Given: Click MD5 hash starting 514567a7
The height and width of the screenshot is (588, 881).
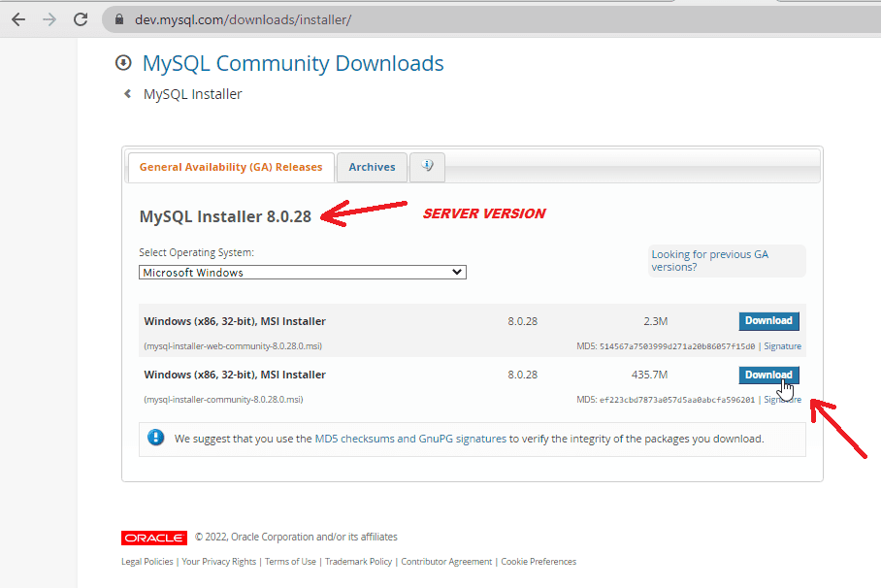Looking at the screenshot, I should [x=677, y=346].
